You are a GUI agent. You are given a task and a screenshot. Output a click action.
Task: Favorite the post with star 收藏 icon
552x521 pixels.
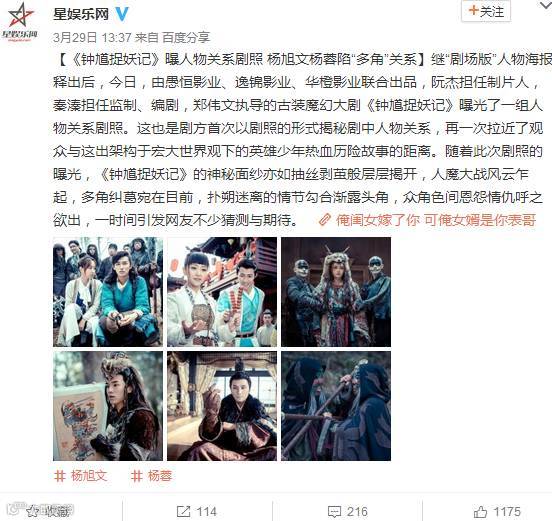50,511
